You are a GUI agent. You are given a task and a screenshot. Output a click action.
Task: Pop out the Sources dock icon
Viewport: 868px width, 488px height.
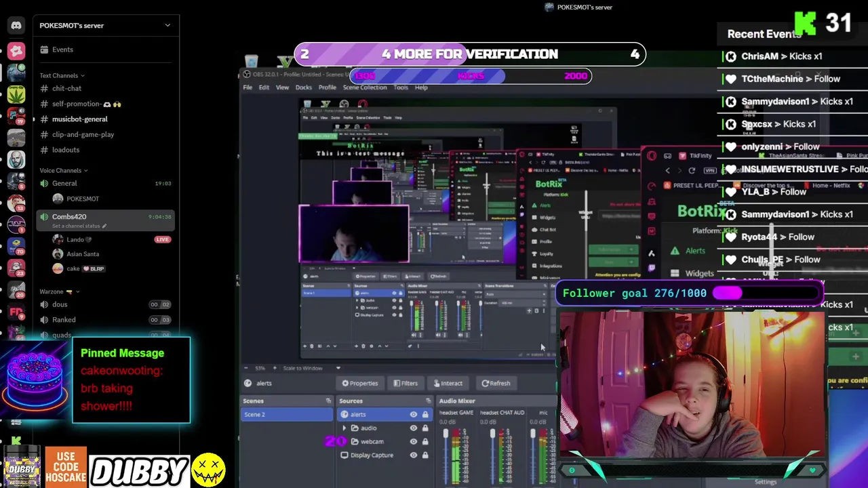point(427,401)
